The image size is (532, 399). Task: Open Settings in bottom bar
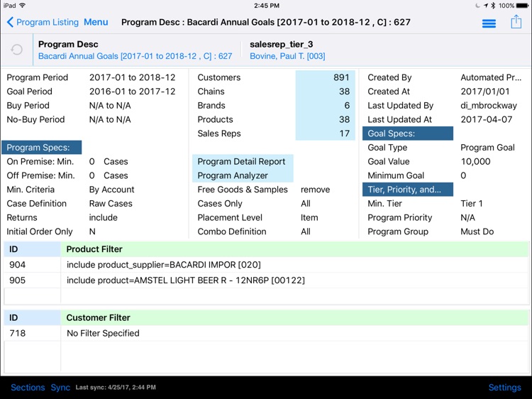click(x=504, y=388)
